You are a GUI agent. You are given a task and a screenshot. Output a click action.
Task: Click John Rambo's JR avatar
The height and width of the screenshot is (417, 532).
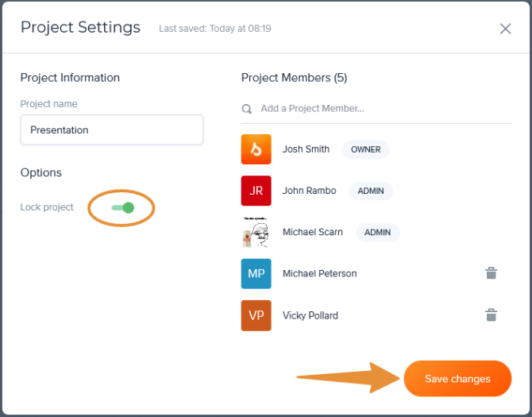pyautogui.click(x=256, y=191)
